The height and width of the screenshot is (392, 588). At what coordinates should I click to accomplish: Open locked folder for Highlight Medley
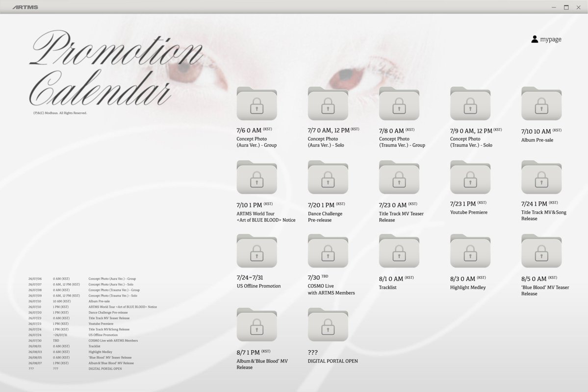click(x=470, y=251)
